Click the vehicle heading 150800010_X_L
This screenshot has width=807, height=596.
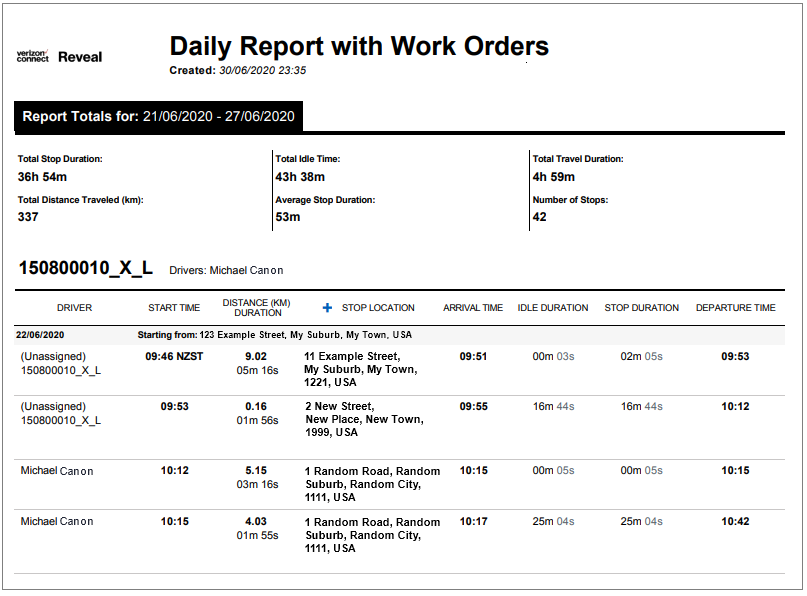[86, 268]
